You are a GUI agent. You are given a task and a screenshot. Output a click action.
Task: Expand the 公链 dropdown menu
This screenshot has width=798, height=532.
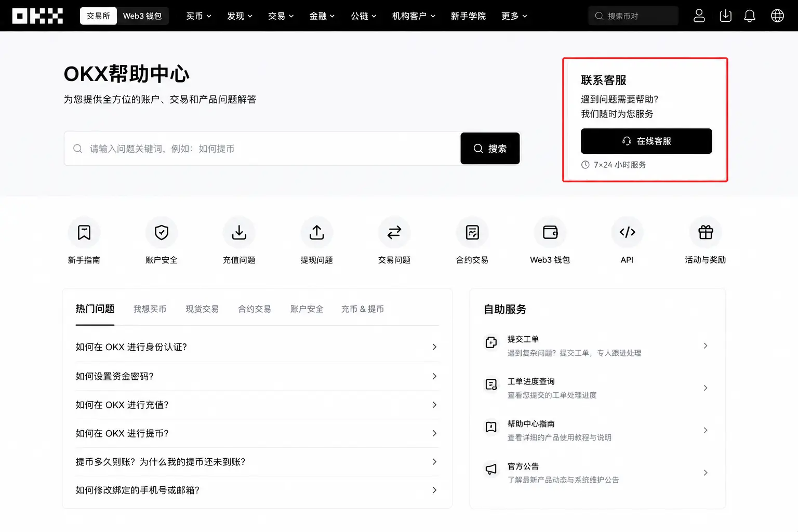click(x=364, y=16)
